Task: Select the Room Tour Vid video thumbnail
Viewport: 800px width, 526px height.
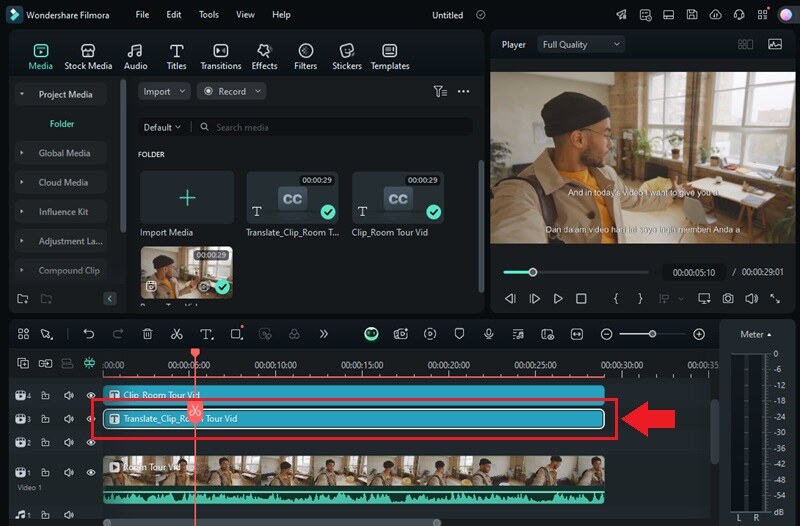Action: point(187,272)
